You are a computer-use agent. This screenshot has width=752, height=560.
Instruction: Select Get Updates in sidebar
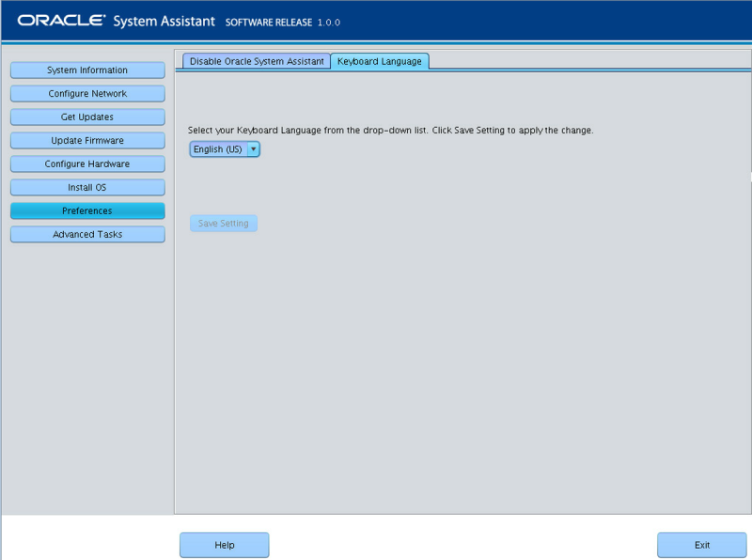[87, 117]
